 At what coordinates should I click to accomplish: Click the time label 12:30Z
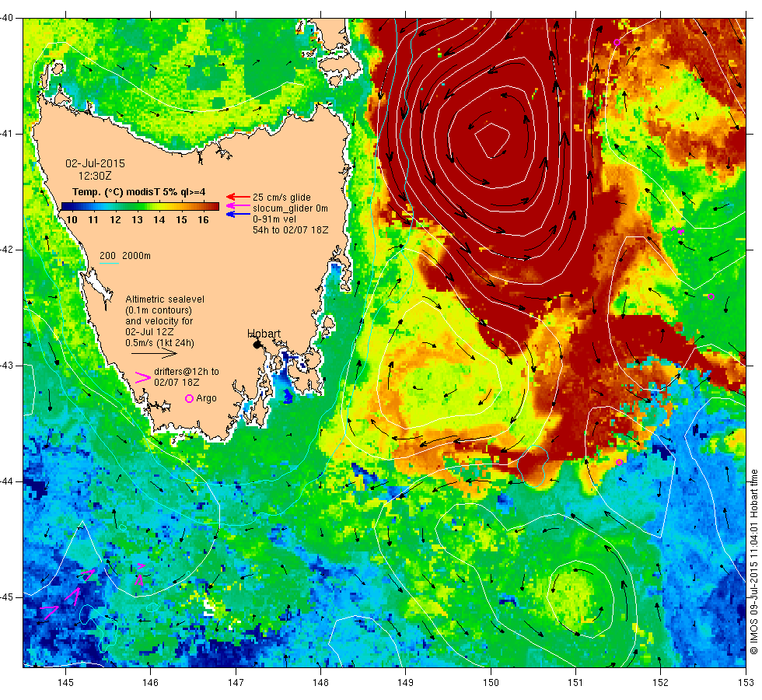(x=95, y=176)
